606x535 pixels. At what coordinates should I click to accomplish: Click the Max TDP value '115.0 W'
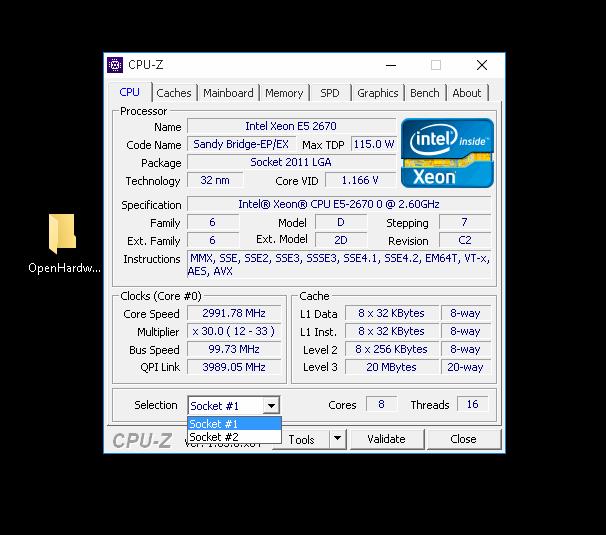[374, 144]
